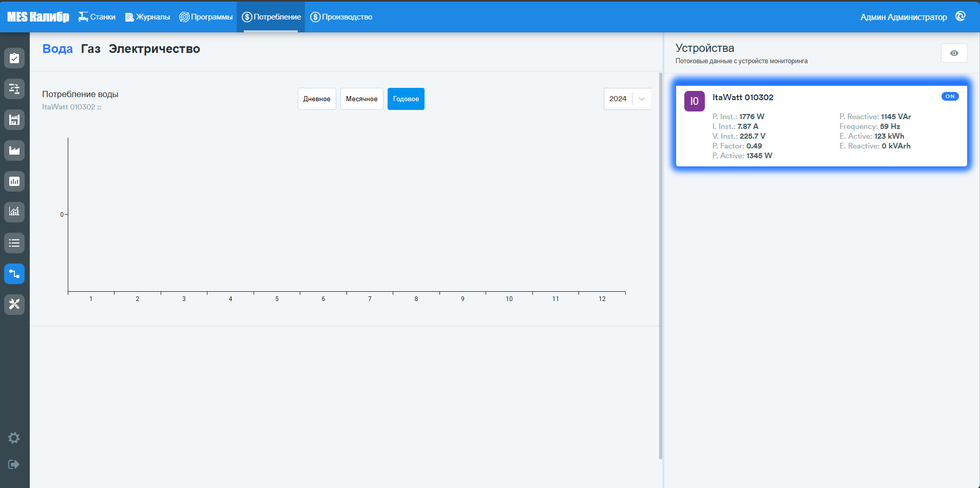Select the Месячное period button
Viewport: 980px width, 488px height.
[362, 99]
